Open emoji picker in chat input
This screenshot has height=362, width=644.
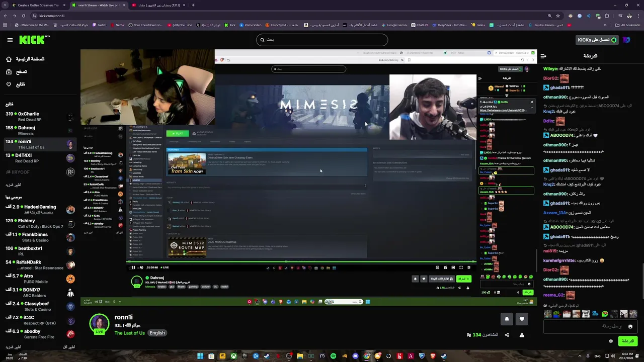[630, 326]
